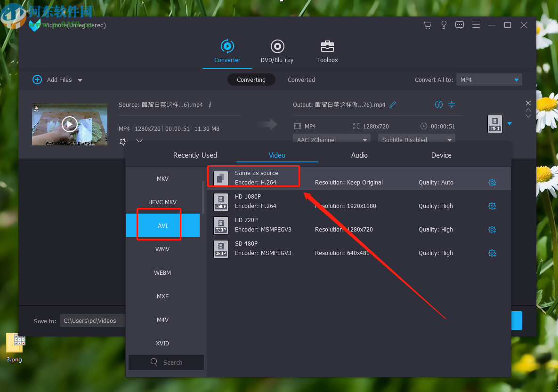The image size is (558, 392).
Task: Select the Recently Used tab
Action: tap(195, 155)
